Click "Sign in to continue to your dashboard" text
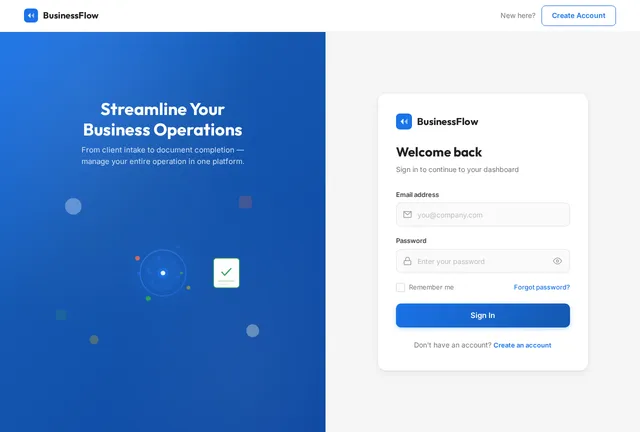The height and width of the screenshot is (432, 640). click(x=457, y=169)
